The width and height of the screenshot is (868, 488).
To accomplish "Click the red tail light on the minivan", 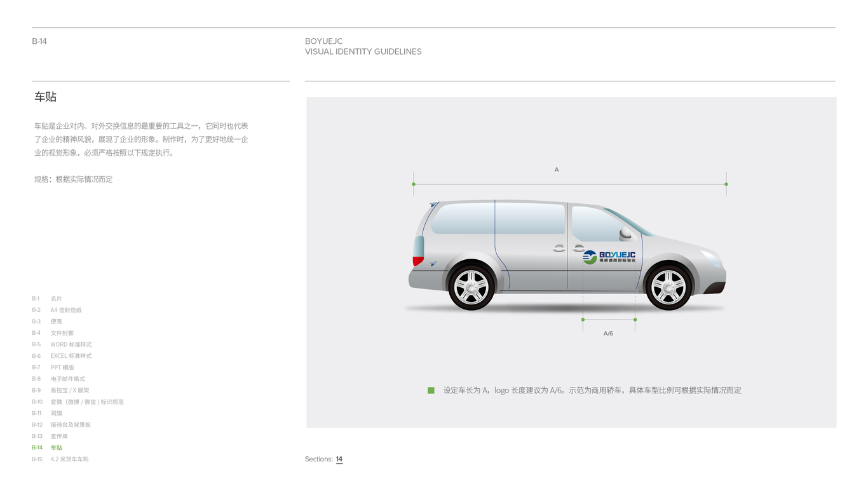I will click(x=418, y=261).
